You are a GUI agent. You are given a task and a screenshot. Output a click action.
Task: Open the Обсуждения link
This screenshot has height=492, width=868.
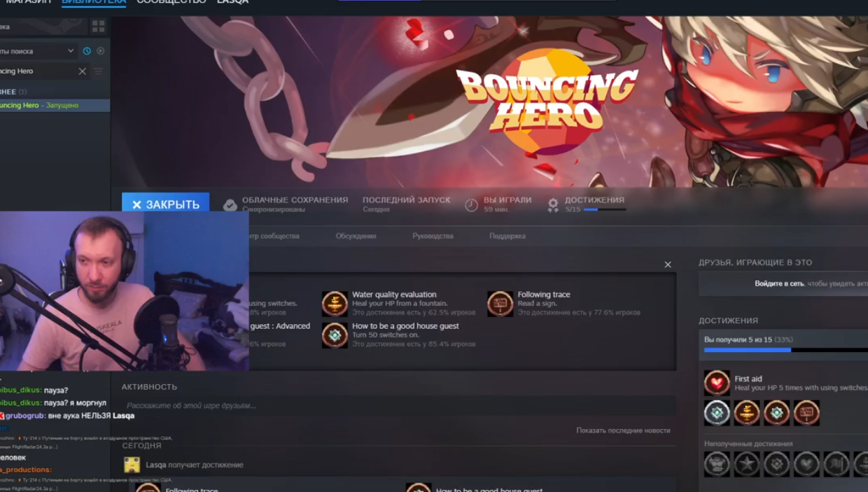[356, 236]
